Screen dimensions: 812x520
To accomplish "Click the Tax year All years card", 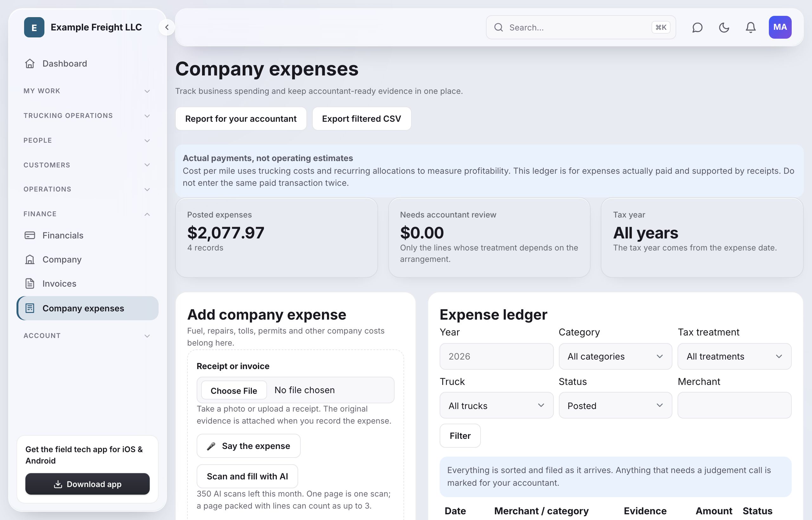I will tap(702, 238).
